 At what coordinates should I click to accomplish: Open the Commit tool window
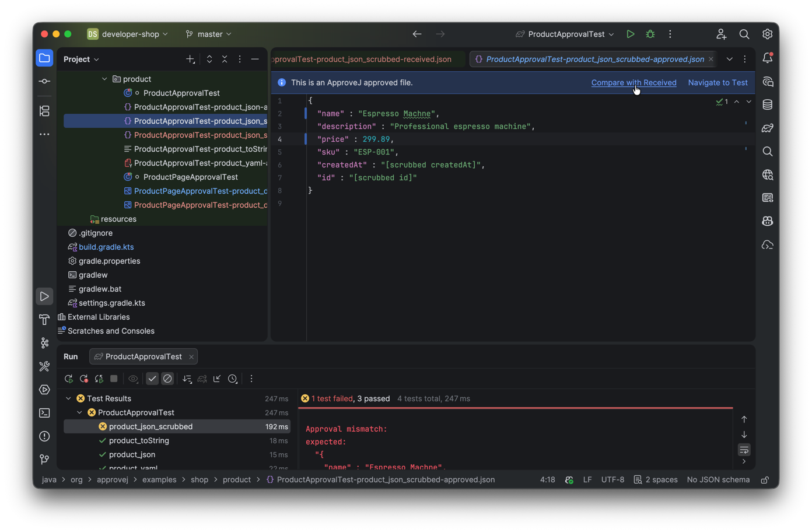44,81
